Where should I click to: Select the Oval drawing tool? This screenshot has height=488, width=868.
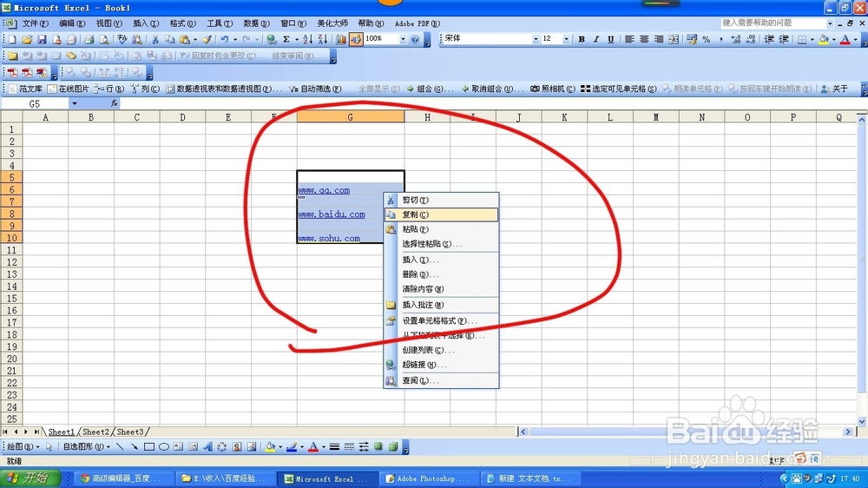click(164, 446)
